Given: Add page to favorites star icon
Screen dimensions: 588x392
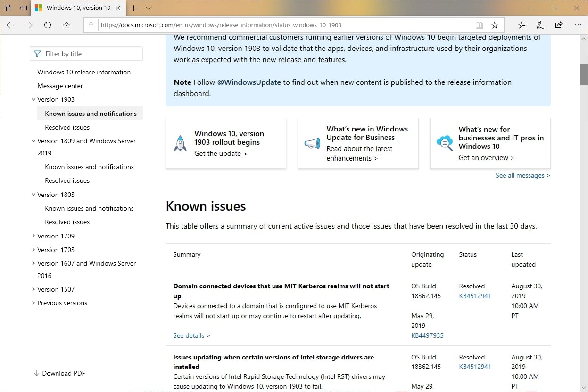Looking at the screenshot, I should [495, 25].
